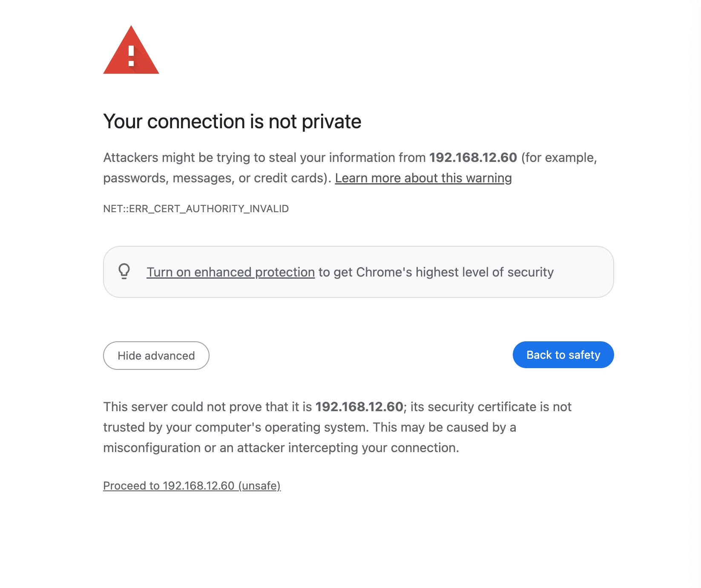Click the "Your connection is not private" heading
This screenshot has width=701, height=588.
click(232, 121)
